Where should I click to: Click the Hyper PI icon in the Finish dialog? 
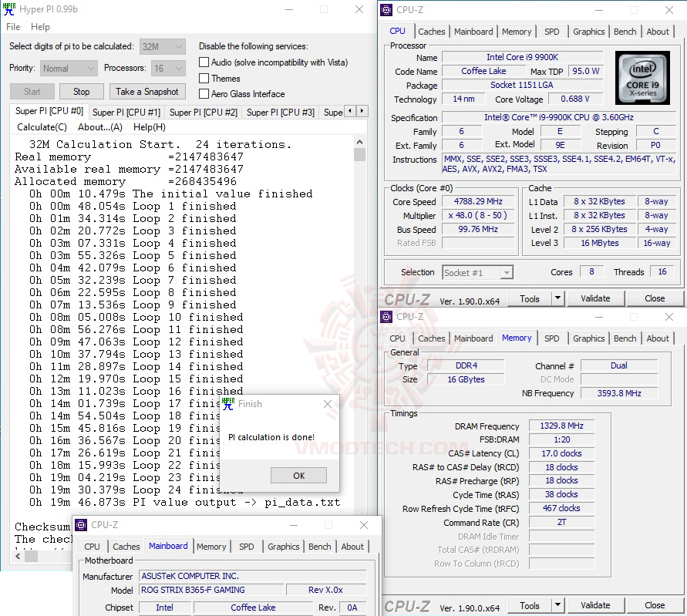point(227,403)
